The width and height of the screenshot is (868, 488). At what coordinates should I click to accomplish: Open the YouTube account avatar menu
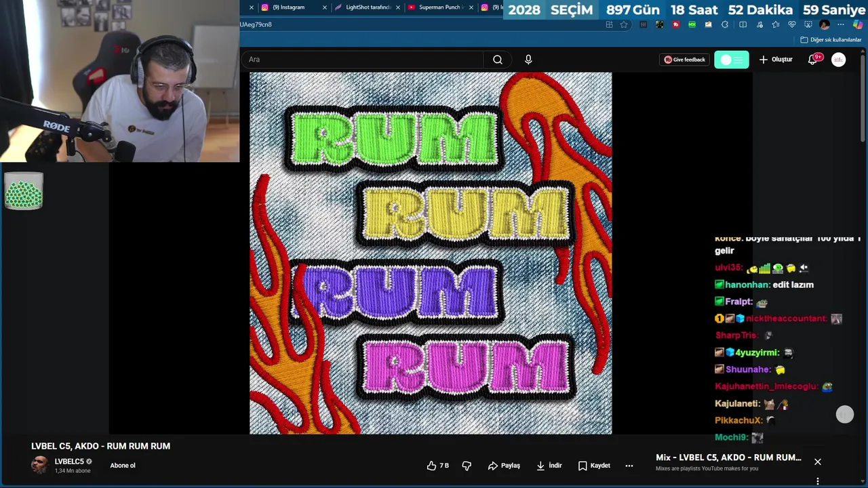(x=839, y=60)
